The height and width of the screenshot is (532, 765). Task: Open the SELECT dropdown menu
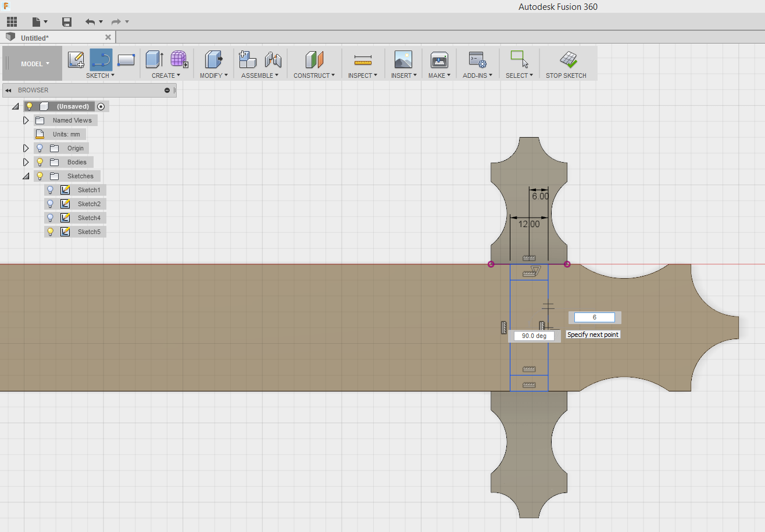[x=519, y=76]
